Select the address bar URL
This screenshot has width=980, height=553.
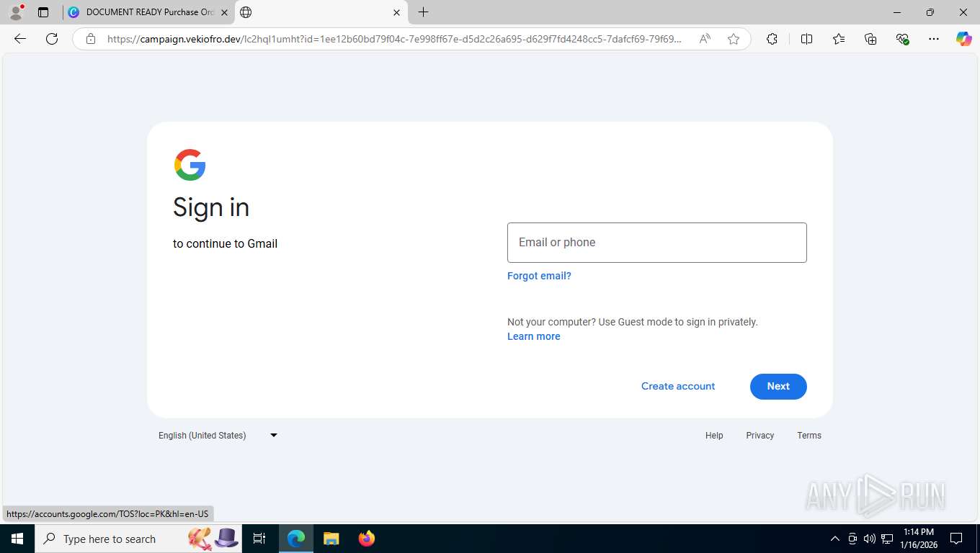[x=393, y=39]
